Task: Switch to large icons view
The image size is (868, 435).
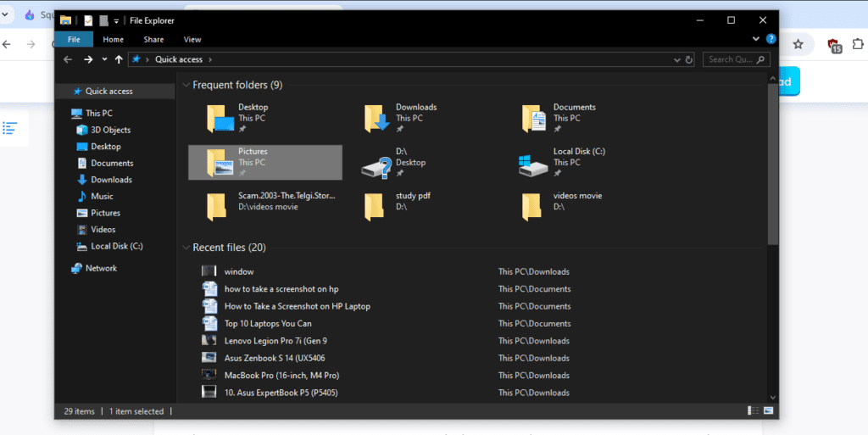Action: tap(769, 411)
